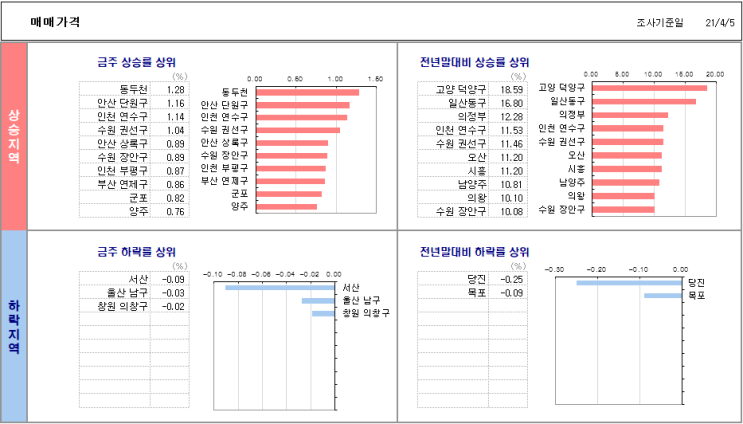Click the blue 당진 bar in the chart
This screenshot has height=424, width=743.
pos(629,283)
